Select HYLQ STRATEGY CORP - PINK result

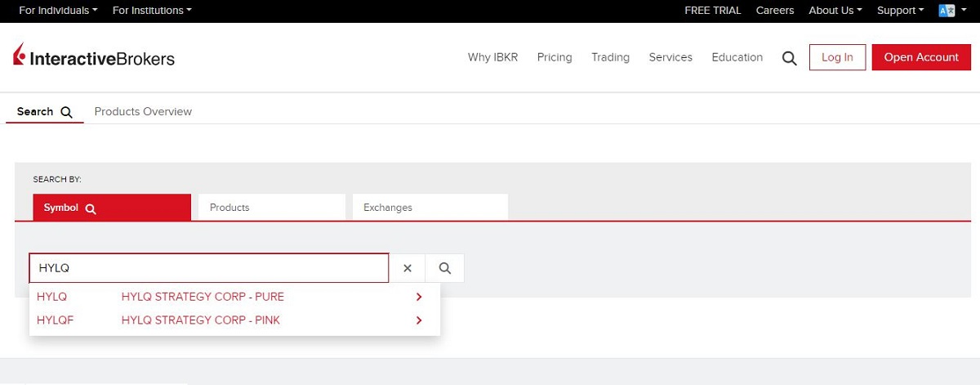[201, 320]
